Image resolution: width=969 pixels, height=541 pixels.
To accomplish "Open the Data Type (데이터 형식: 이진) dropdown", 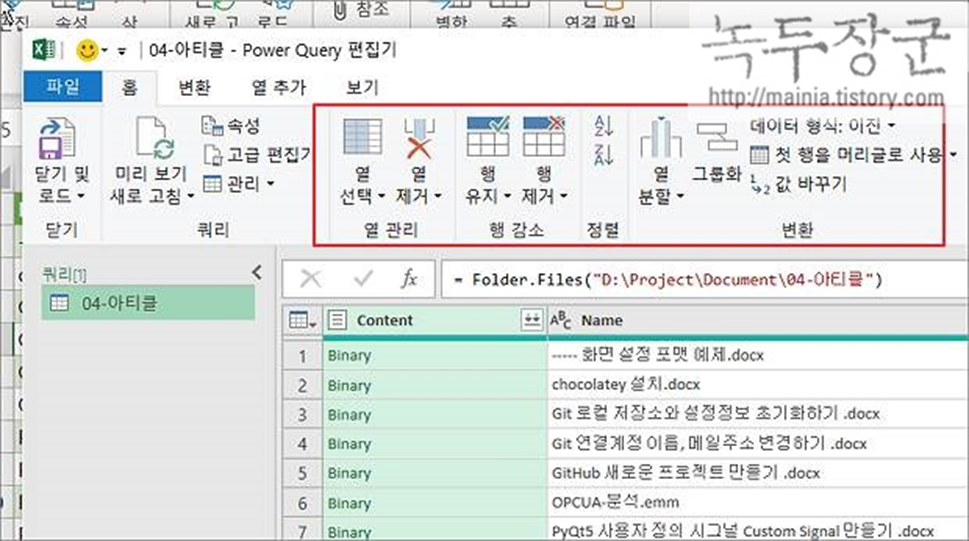I will [x=823, y=126].
